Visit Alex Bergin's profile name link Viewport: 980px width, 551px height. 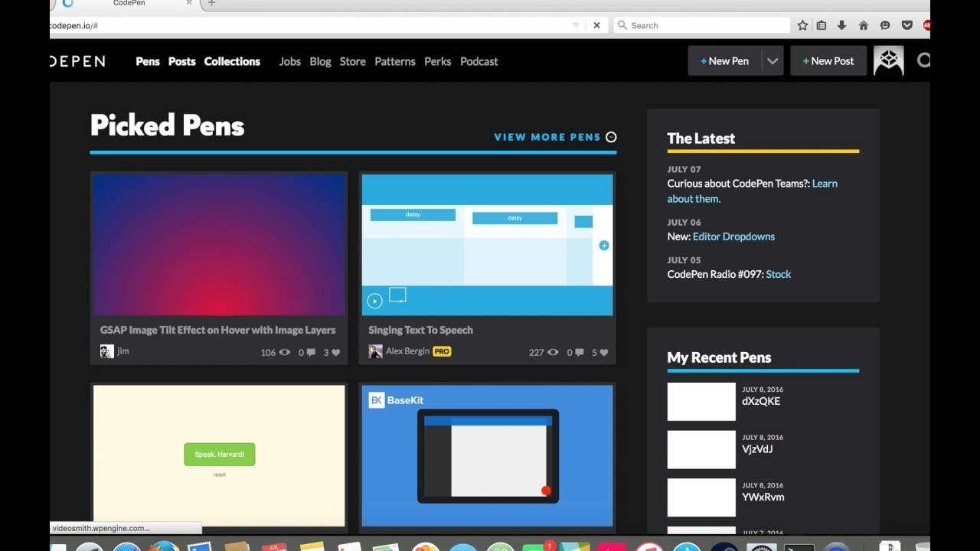(407, 351)
